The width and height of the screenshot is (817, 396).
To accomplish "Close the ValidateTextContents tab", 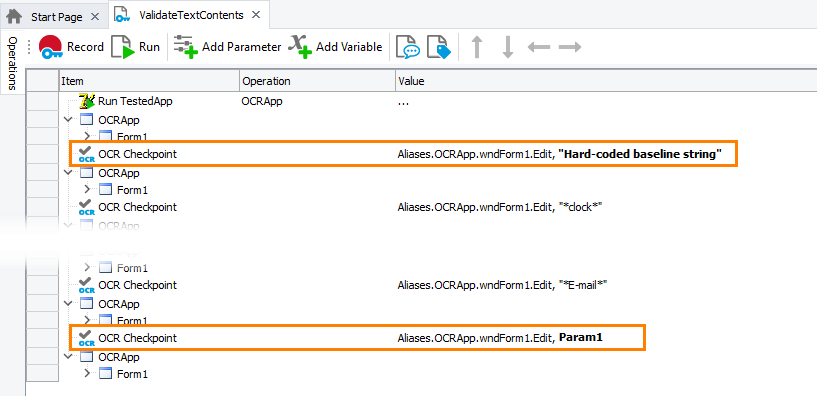I will coord(256,15).
